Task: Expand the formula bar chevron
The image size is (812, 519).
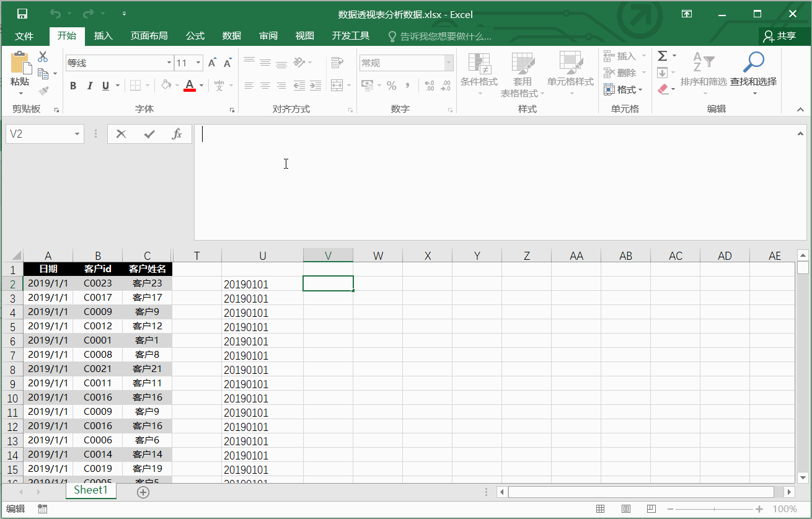Action: 800,134
